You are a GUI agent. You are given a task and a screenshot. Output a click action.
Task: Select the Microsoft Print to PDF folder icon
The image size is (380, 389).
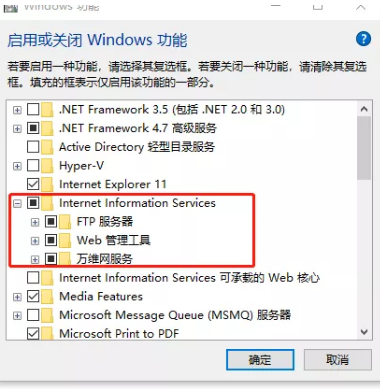tap(48, 333)
